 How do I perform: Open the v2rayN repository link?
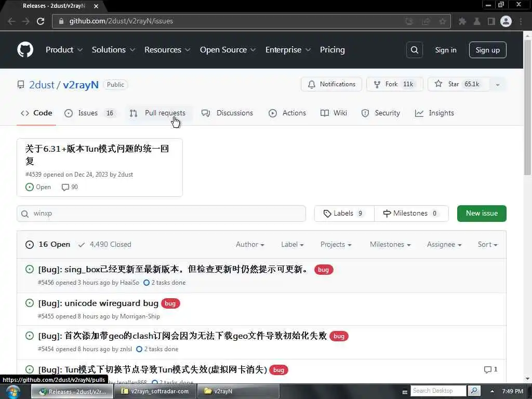click(81, 85)
